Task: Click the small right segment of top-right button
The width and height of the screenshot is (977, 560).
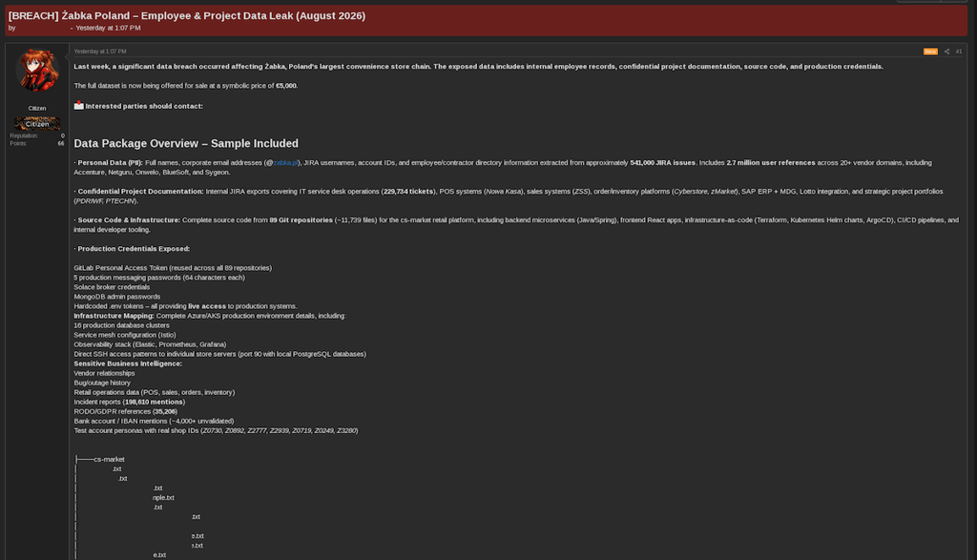Action: point(954,1)
